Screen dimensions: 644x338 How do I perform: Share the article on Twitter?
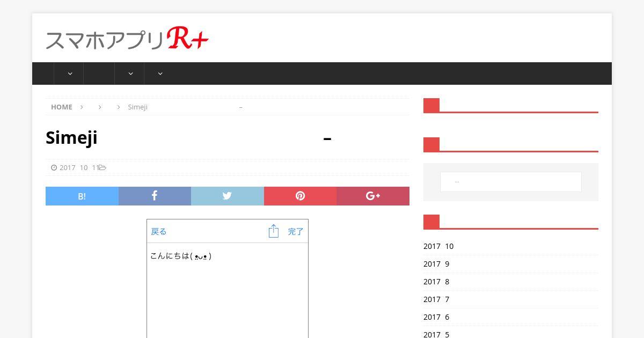(228, 196)
